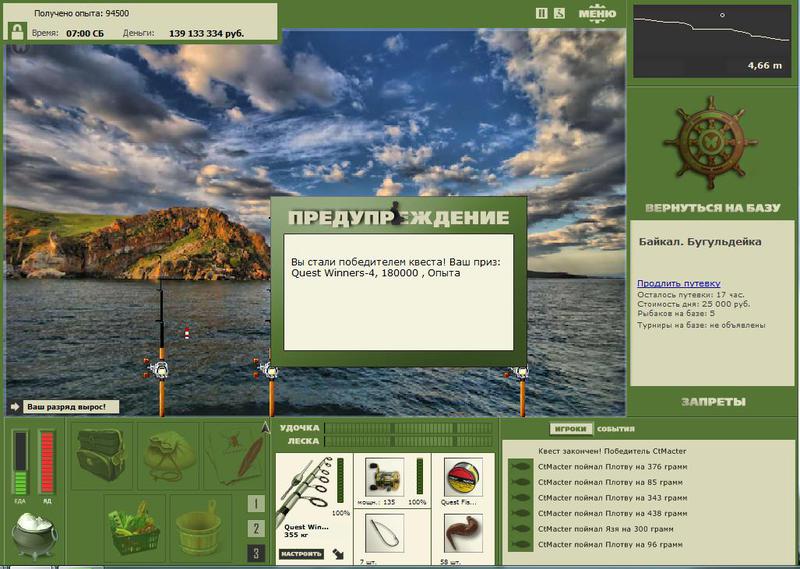Click the fish icon beside Плотву на 343 грамм
Viewport: 800px width, 569px height.
[521, 498]
